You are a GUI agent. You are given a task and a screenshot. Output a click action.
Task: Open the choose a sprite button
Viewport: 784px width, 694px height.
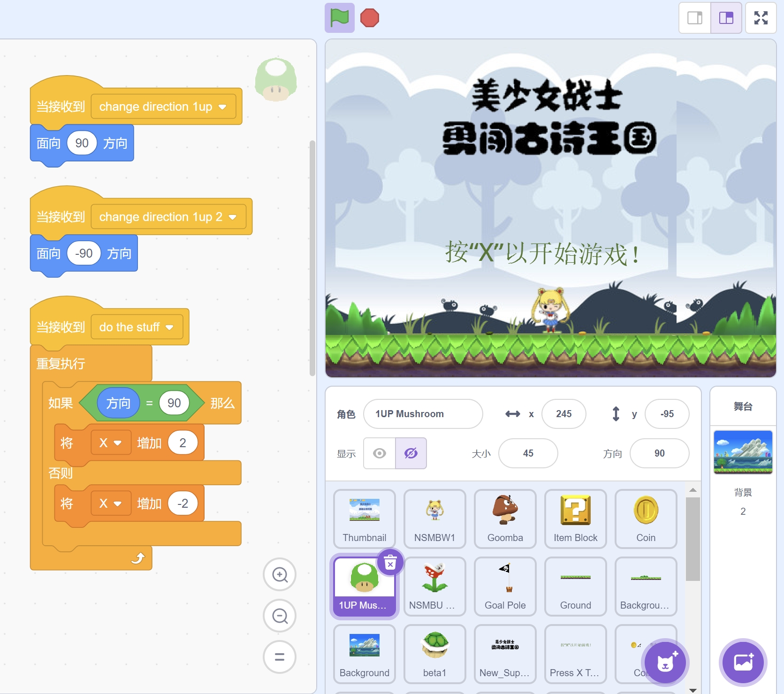[665, 663]
